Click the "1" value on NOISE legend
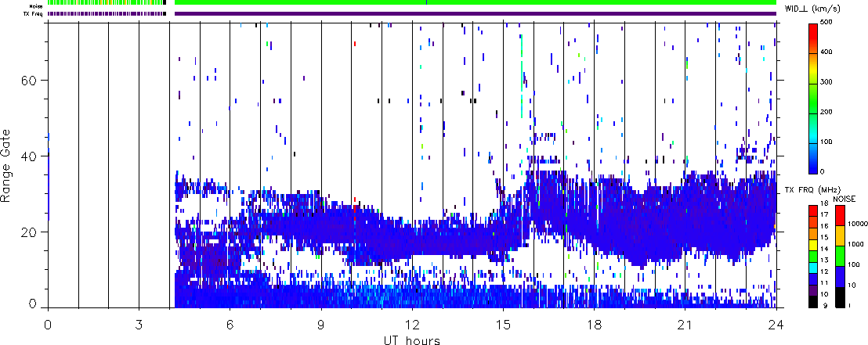Screen dimensions: 868x345 pos(850,305)
